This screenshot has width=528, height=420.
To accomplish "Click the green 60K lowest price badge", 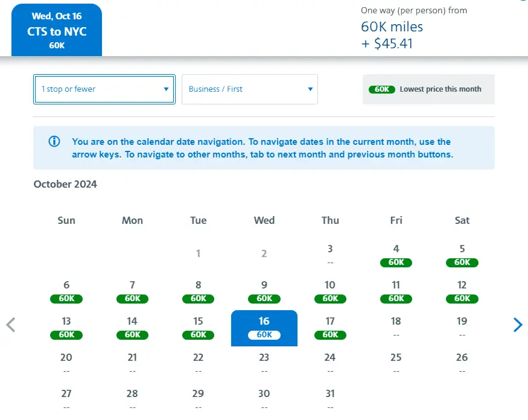I will [x=381, y=89].
